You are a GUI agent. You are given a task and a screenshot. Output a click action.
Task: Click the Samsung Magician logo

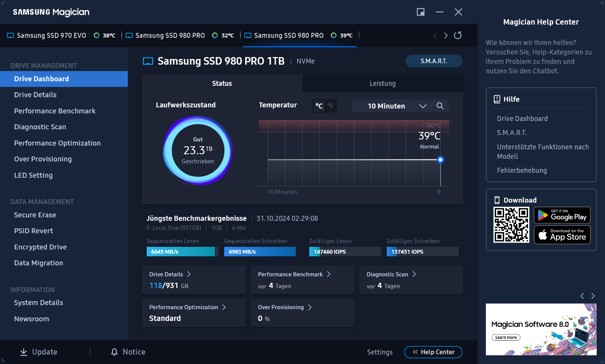click(x=51, y=12)
